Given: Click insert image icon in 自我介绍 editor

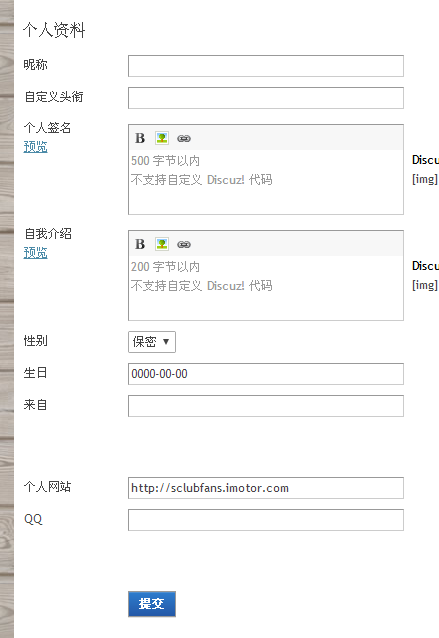Looking at the screenshot, I should point(162,244).
